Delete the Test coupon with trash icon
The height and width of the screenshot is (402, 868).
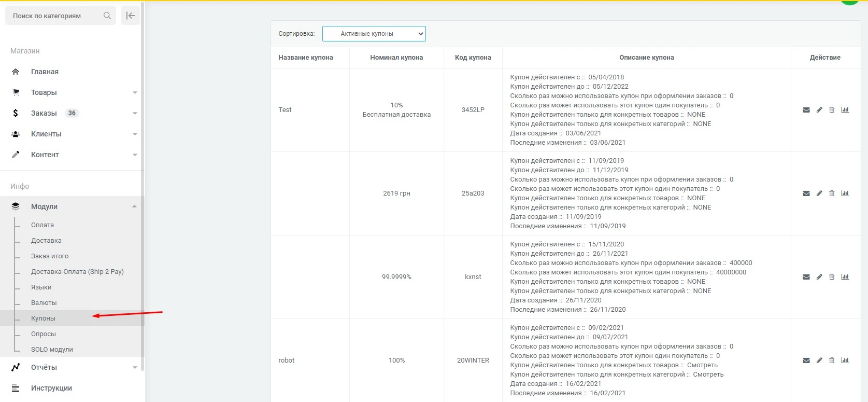pos(832,110)
